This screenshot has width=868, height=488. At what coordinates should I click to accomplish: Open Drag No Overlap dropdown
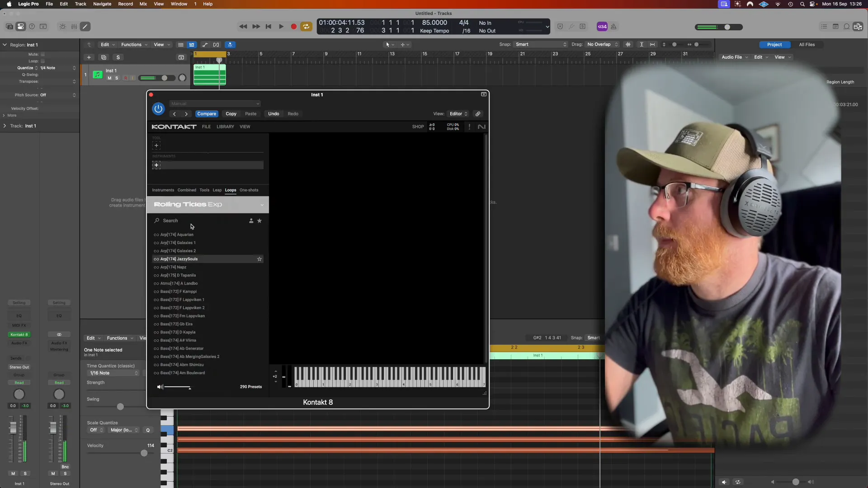pos(602,44)
